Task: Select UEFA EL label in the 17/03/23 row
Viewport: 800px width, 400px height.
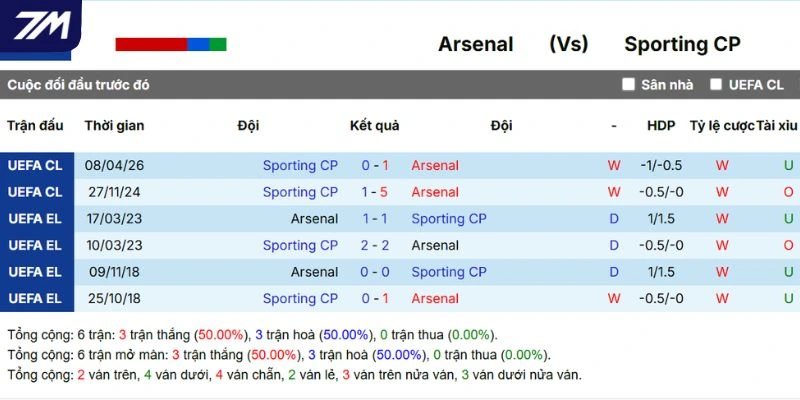Action: [35, 218]
